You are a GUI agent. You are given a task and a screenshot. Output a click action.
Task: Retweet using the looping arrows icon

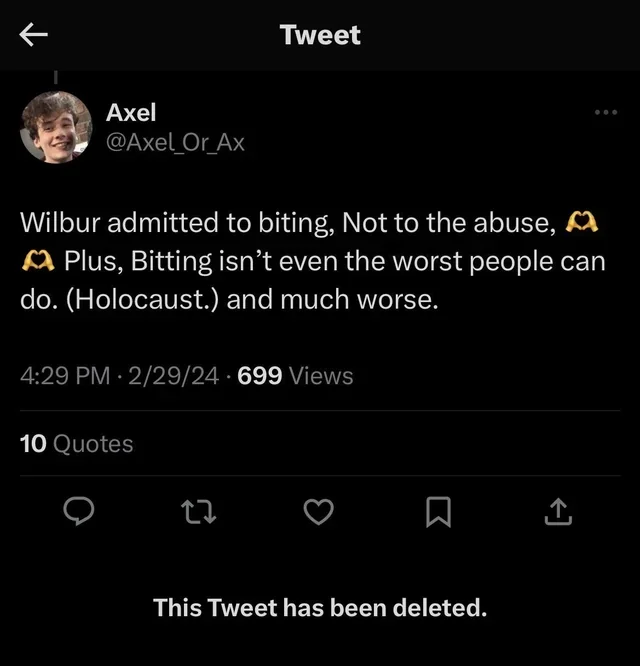[198, 511]
